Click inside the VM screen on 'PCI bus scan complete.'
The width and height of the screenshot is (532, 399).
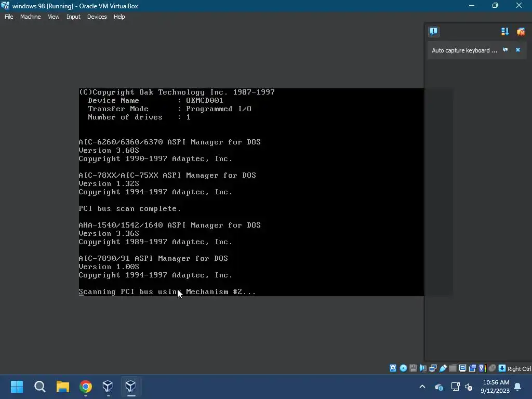pos(129,208)
